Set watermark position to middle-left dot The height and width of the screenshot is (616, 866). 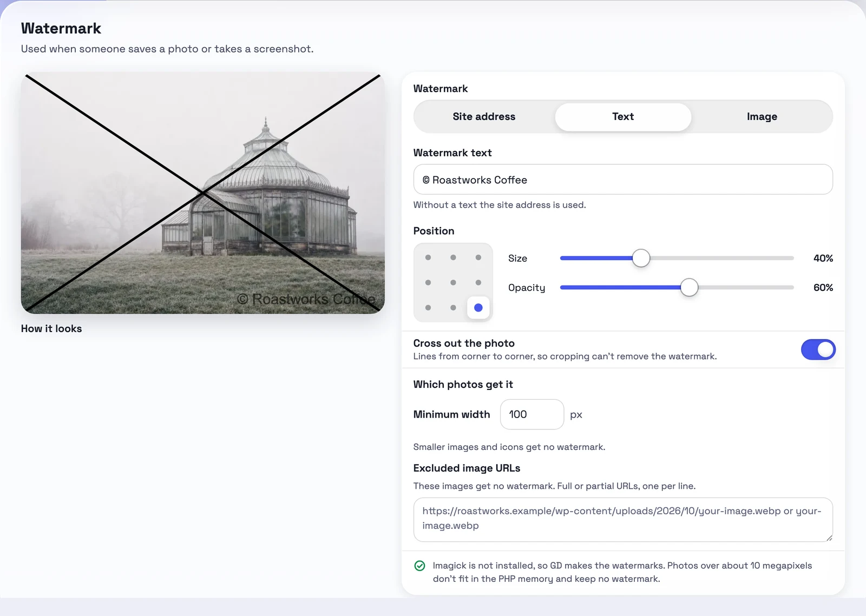click(x=428, y=282)
